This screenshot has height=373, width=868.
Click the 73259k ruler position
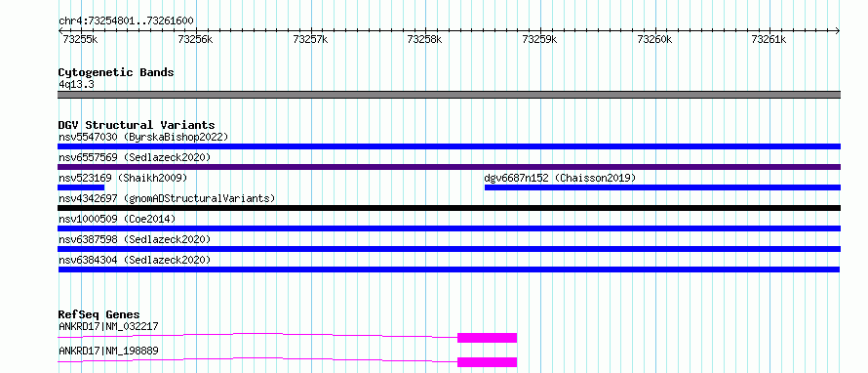coord(539,39)
